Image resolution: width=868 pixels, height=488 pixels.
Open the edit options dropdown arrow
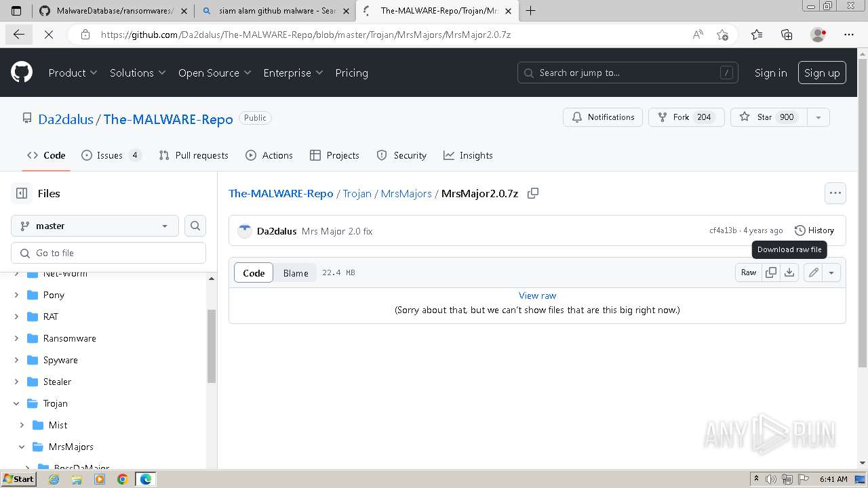[831, 272]
